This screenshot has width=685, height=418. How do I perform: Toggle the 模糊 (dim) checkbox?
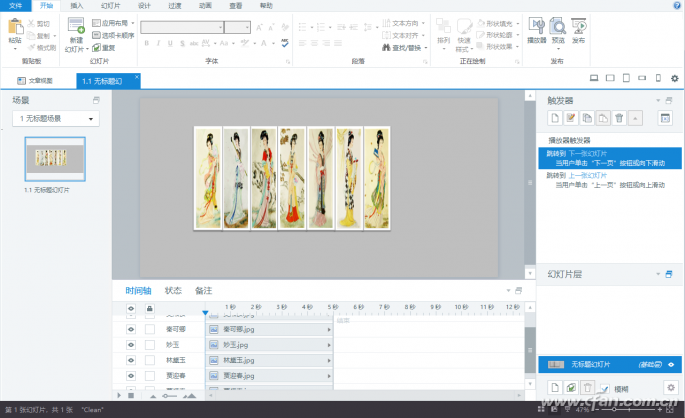(605, 388)
